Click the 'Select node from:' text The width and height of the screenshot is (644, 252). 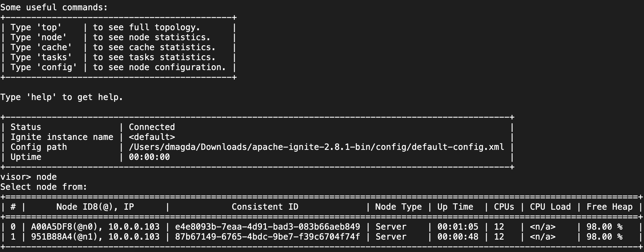coord(44,187)
